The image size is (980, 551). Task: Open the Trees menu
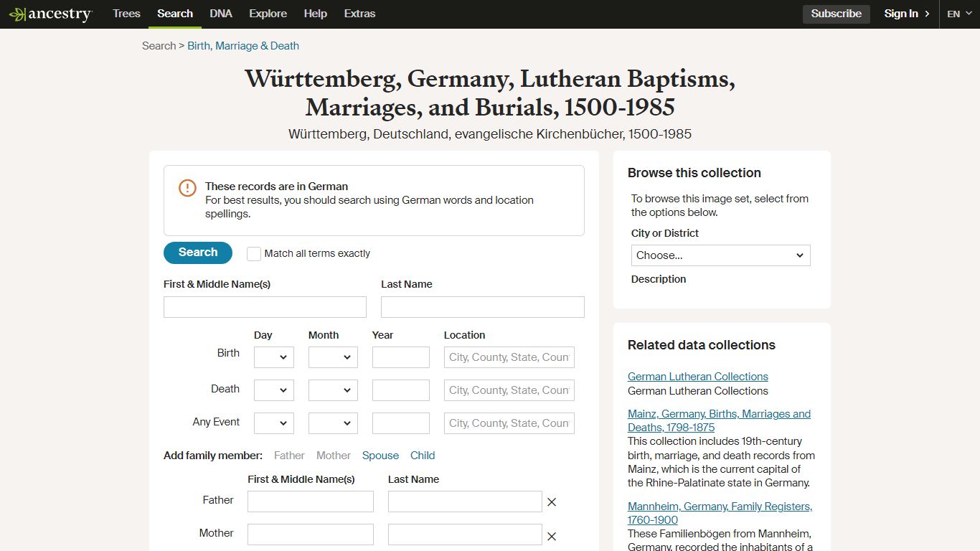pos(126,14)
